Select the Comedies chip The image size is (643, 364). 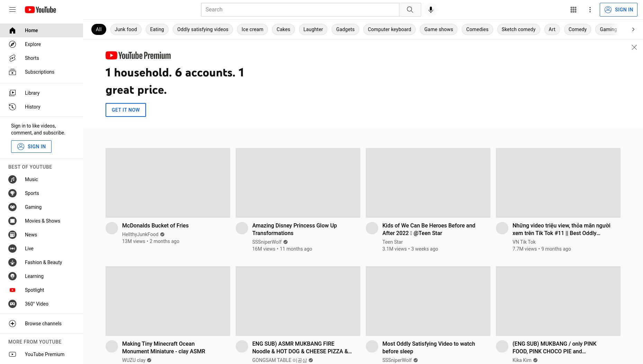click(477, 29)
